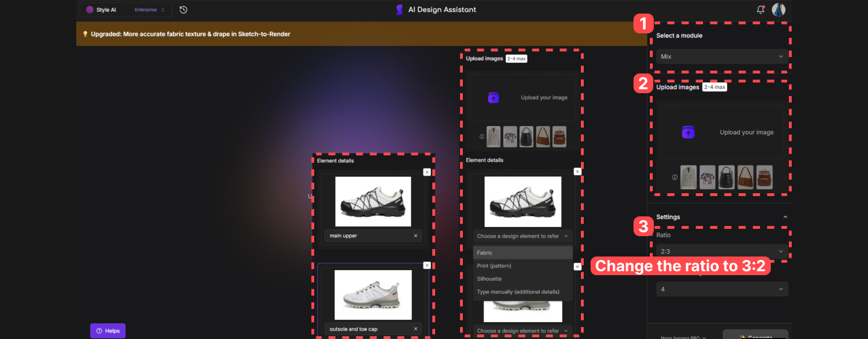Click the notification bell icon
This screenshot has width=868, height=339.
761,10
